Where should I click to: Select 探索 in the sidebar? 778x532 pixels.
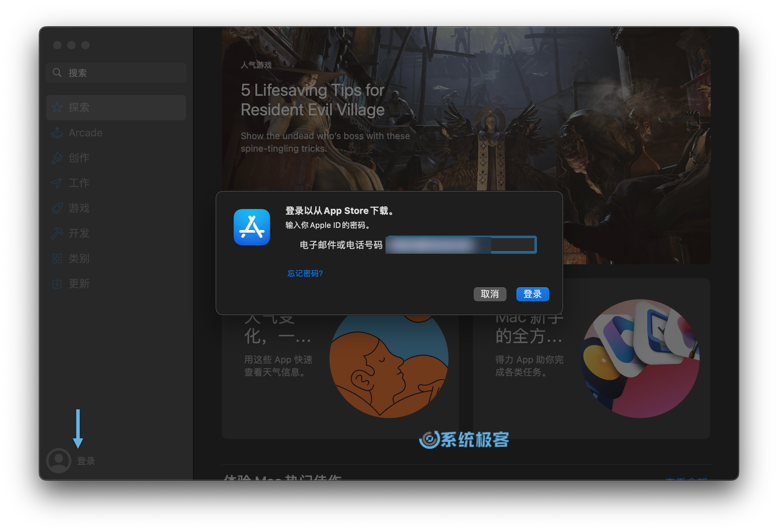[x=116, y=108]
